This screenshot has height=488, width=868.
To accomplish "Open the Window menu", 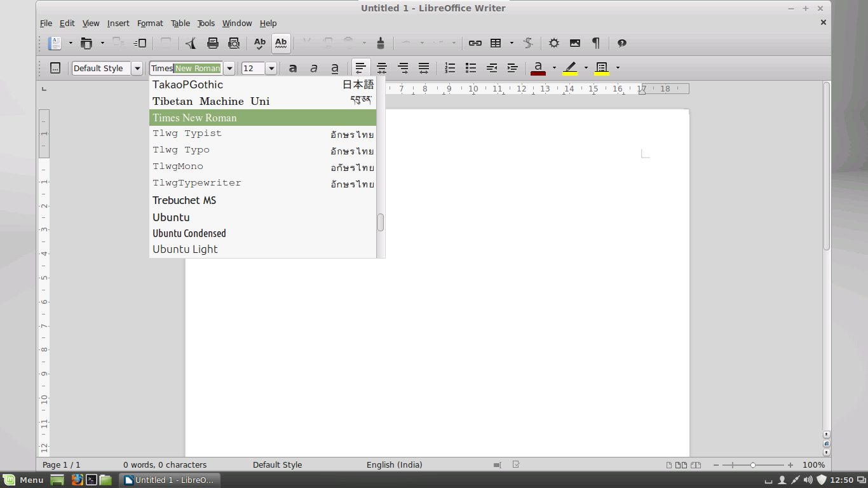I will point(237,23).
